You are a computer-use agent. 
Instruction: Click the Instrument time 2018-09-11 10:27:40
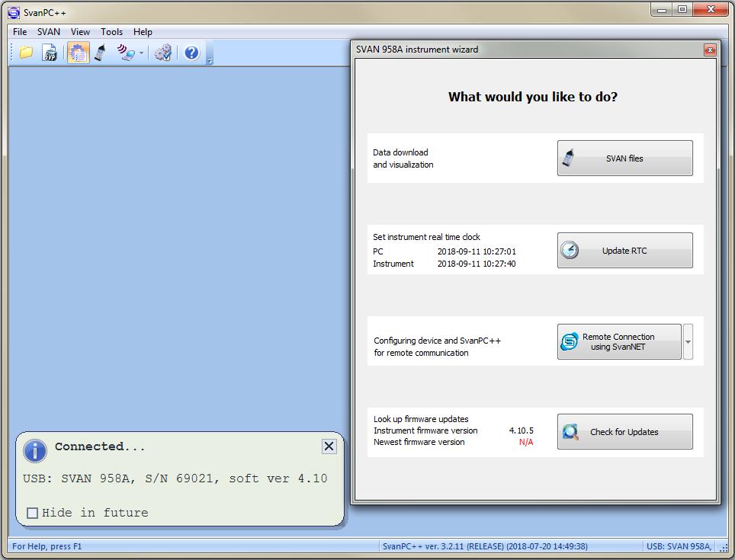[477, 264]
